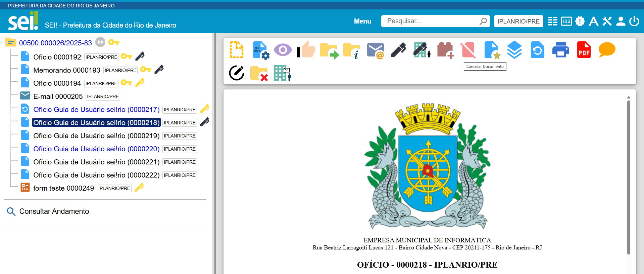Select Memorando 0000193 in the tree
This screenshot has width=644, height=274.
pyautogui.click(x=66, y=70)
